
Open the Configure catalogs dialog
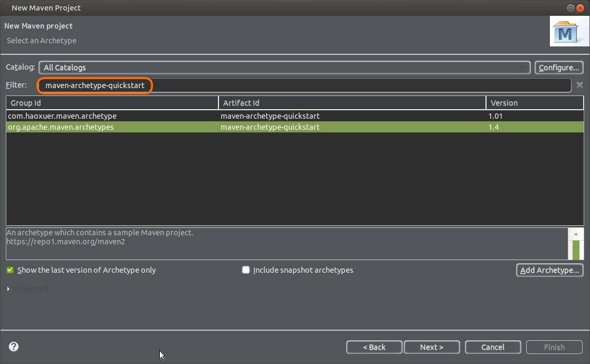coord(559,68)
